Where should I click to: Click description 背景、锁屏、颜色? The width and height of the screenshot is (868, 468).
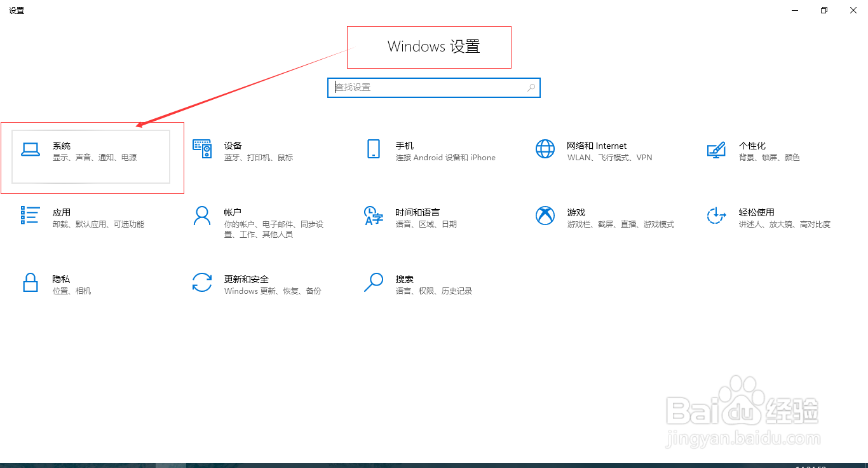point(770,158)
